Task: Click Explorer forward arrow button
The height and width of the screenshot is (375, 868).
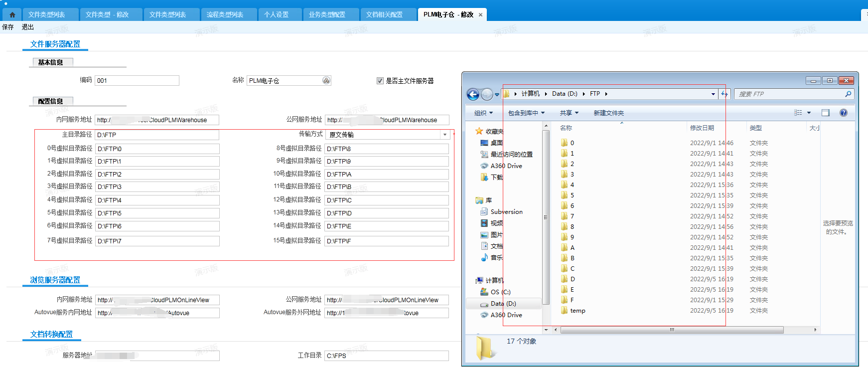Action: point(487,94)
